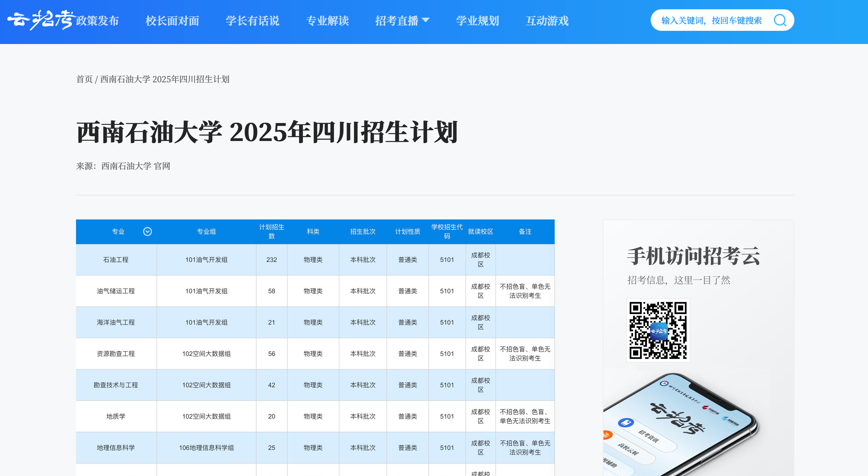
Task: Click the 来源：西南石油大学 官网 text
Action: click(123, 166)
